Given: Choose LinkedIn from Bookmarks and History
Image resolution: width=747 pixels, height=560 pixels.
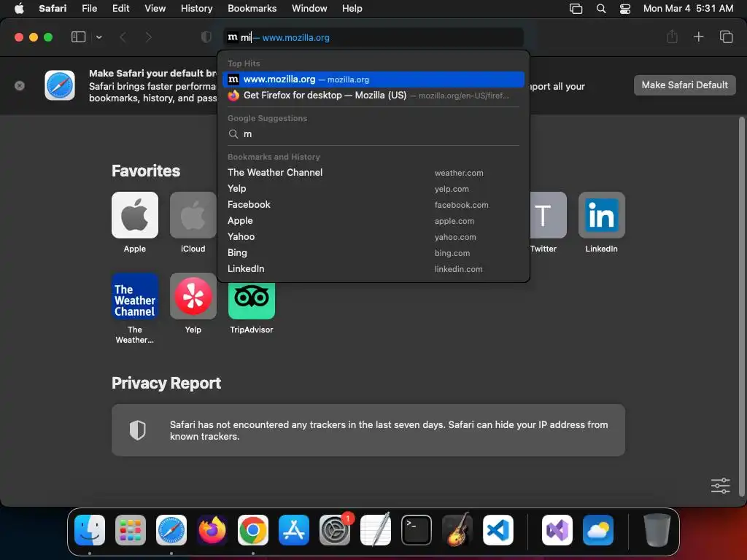Looking at the screenshot, I should (373, 269).
